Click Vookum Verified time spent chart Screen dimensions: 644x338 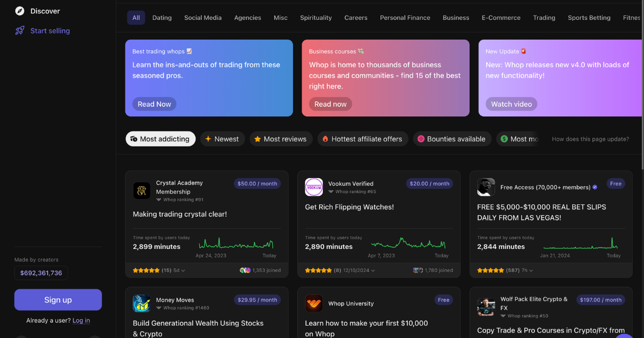point(409,243)
